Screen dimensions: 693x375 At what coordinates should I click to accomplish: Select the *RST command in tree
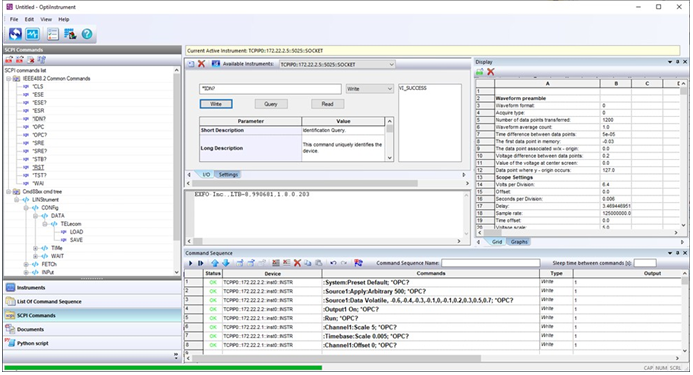[38, 168]
